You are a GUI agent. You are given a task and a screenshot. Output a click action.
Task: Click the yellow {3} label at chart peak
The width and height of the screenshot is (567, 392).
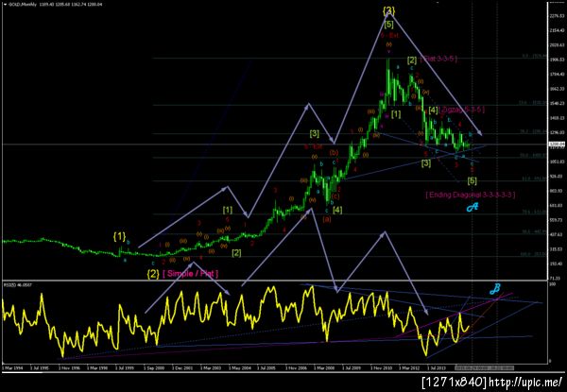388,11
